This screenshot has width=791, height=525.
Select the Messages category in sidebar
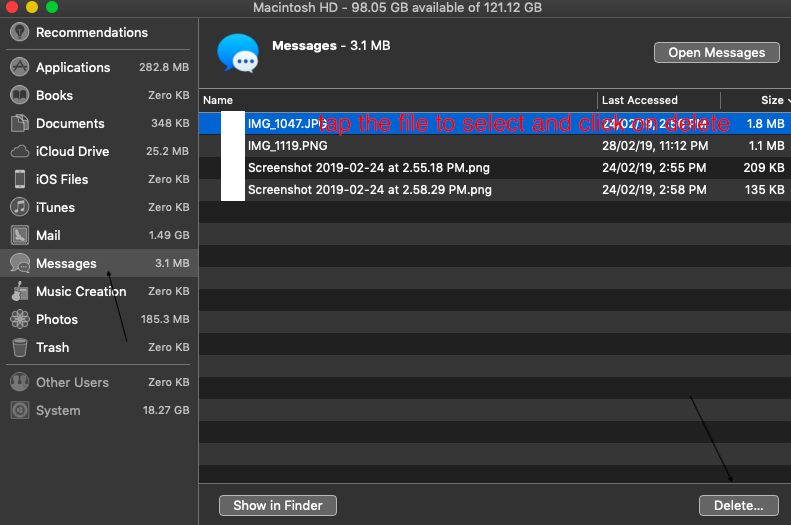click(x=66, y=263)
